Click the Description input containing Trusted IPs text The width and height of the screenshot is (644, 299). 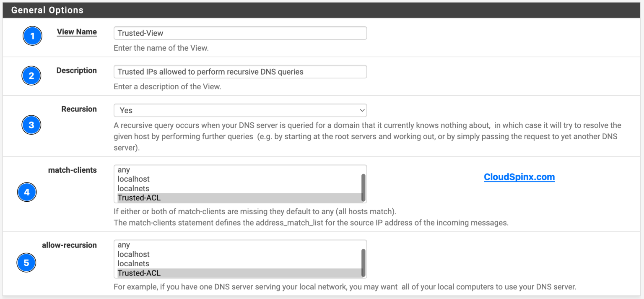240,71
